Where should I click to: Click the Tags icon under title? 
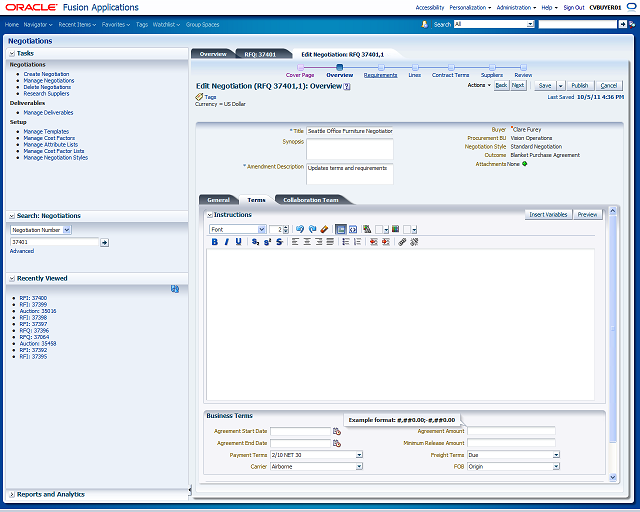[199, 97]
